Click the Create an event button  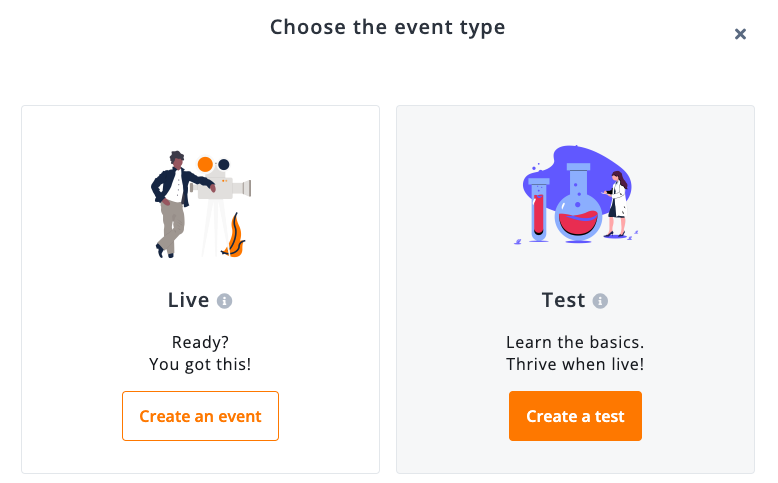(x=200, y=416)
